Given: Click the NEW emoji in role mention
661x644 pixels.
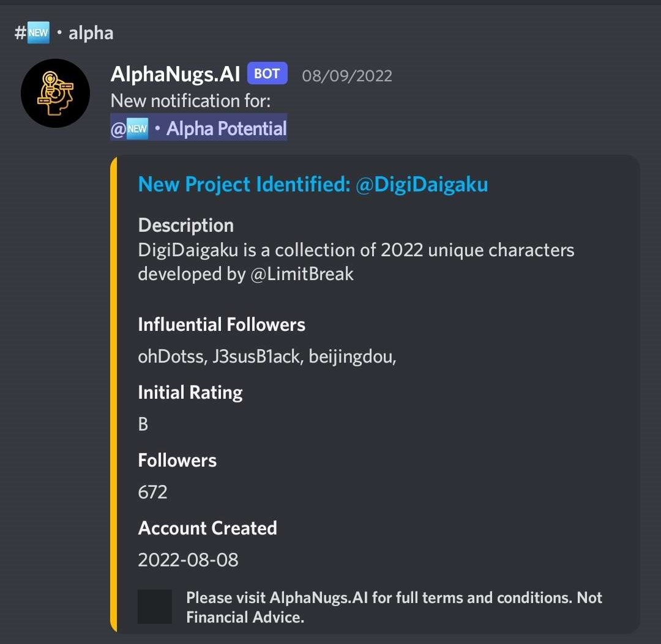Looking at the screenshot, I should tap(138, 129).
